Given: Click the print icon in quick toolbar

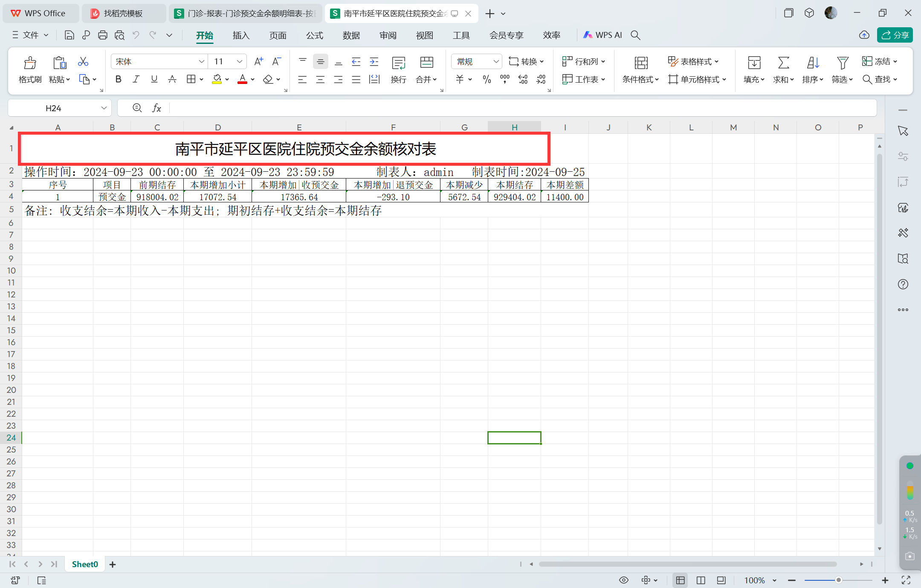Looking at the screenshot, I should point(102,35).
